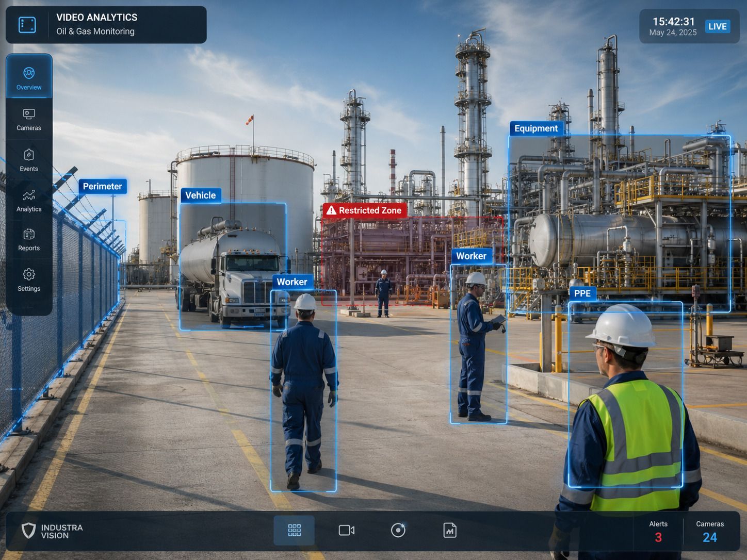
Task: Click the date May 24, 2025
Action: 673,32
